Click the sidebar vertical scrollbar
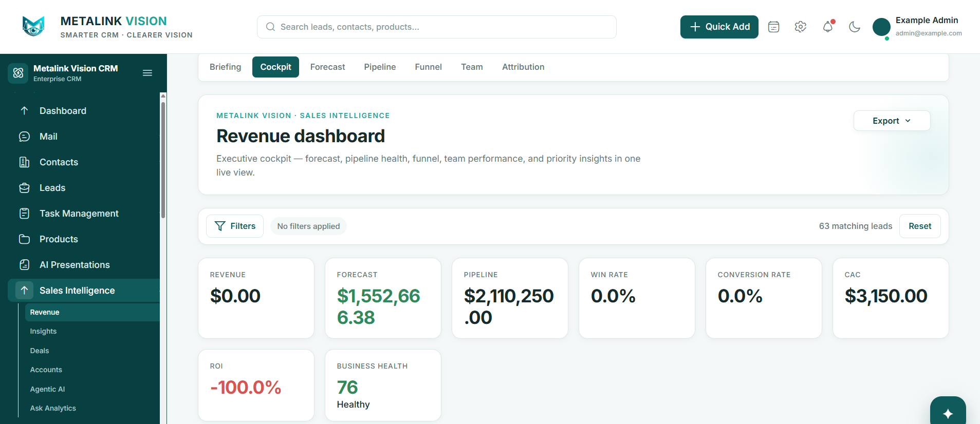 (x=163, y=159)
